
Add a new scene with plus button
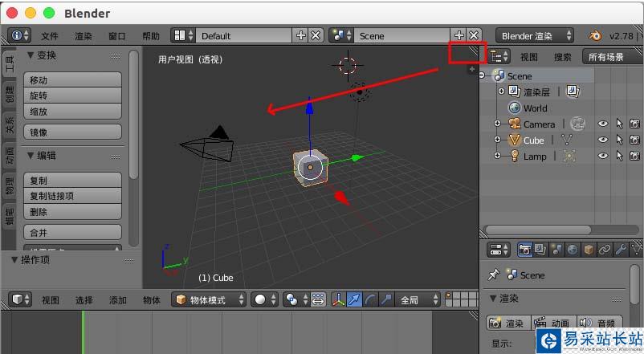tap(459, 36)
